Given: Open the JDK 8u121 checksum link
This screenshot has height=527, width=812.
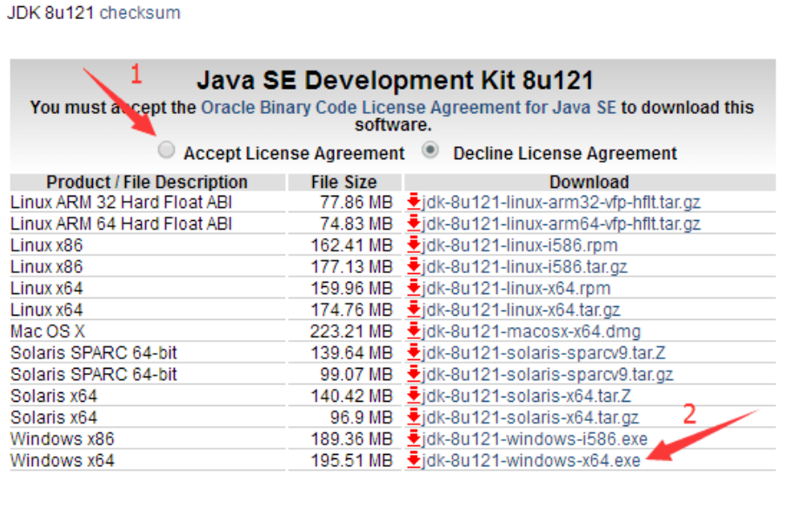Looking at the screenshot, I should (140, 12).
